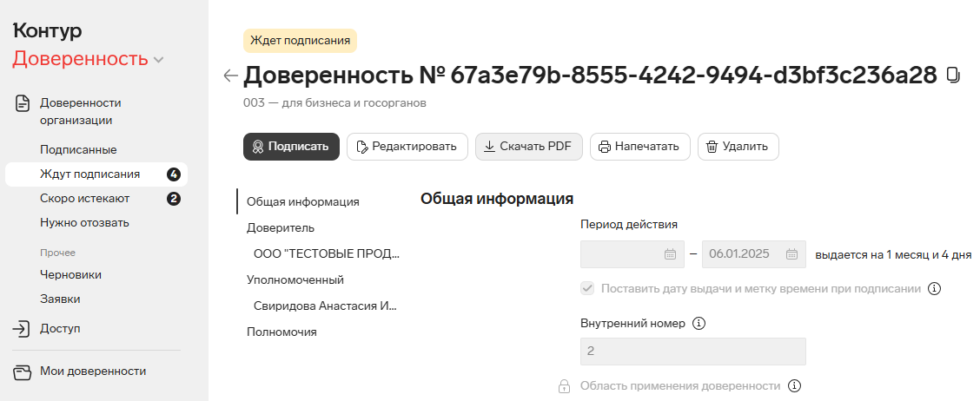Go to Ждут подписания list
The height and width of the screenshot is (401, 980).
[x=96, y=174]
